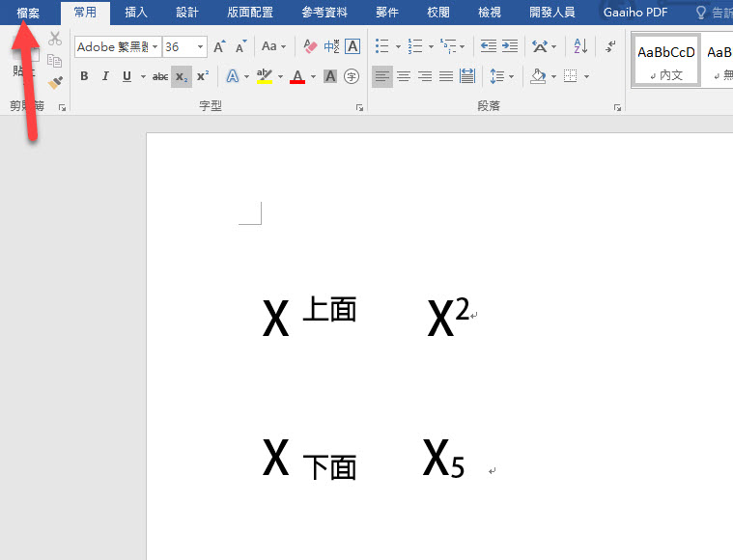
Task: Toggle underline formatting
Action: 127,76
